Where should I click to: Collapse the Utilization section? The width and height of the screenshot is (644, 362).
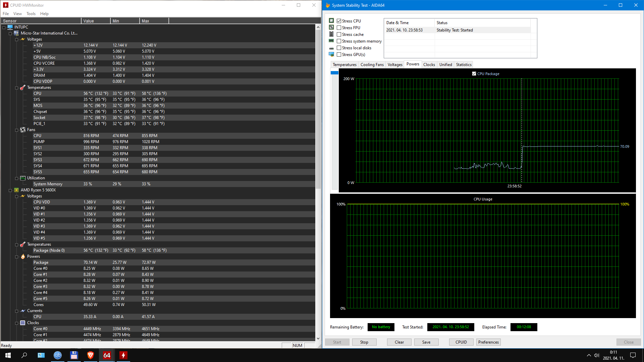click(17, 178)
